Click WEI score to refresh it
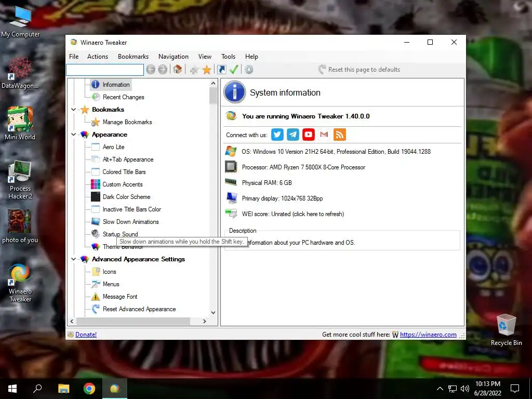This screenshot has height=399, width=532. click(293, 214)
